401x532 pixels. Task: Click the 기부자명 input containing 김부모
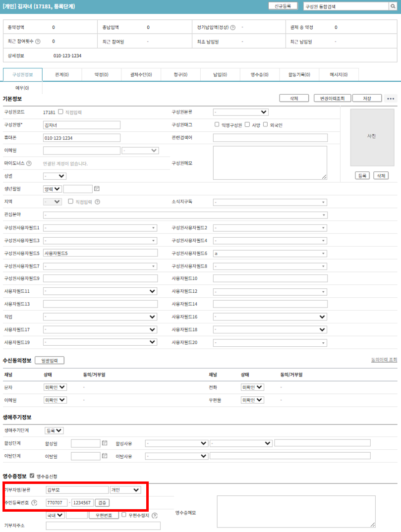point(77,490)
